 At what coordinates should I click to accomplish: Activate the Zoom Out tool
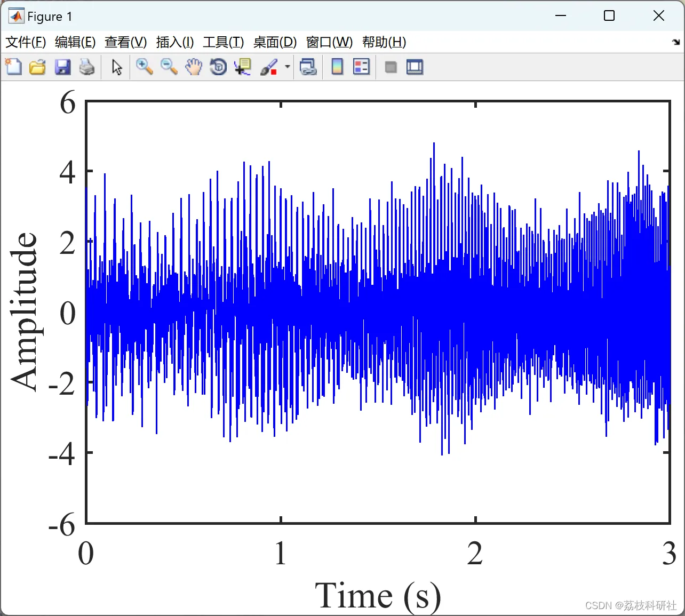pyautogui.click(x=169, y=67)
